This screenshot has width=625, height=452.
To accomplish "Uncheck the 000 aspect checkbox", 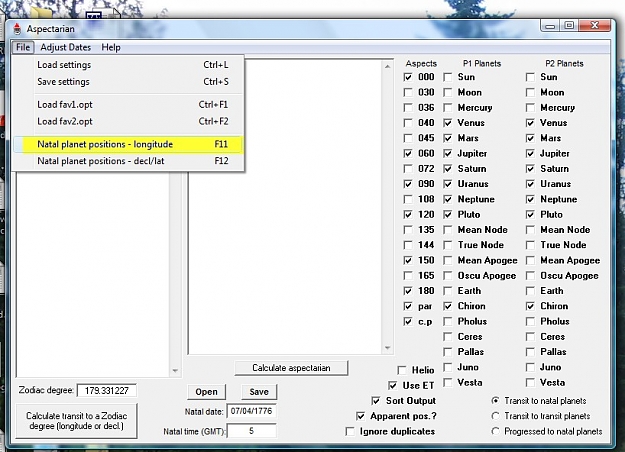I will coord(408,77).
